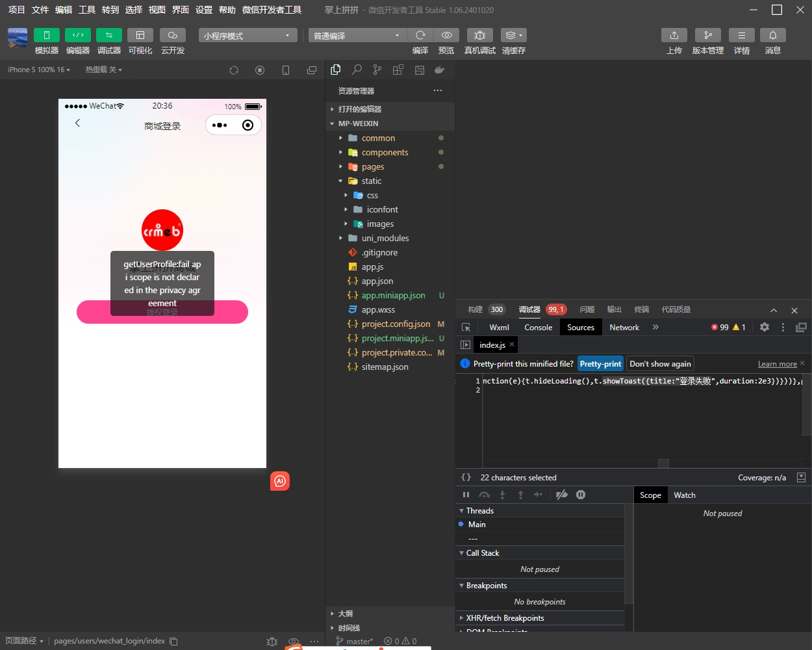The height and width of the screenshot is (650, 812).
Task: Click the upload (上传) button
Action: [674, 35]
